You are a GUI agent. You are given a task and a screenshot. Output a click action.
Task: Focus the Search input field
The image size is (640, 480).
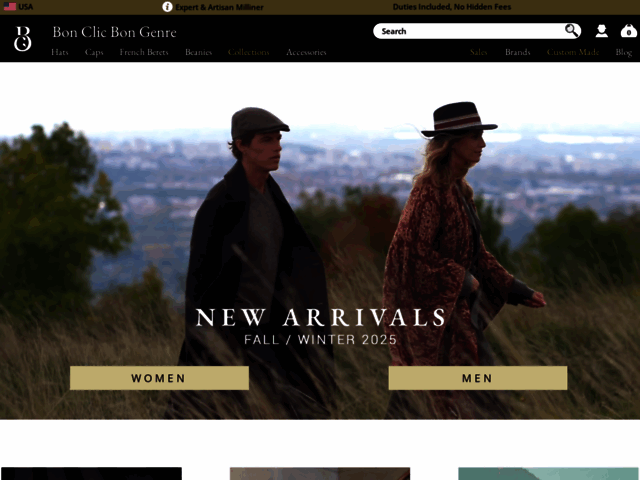469,31
